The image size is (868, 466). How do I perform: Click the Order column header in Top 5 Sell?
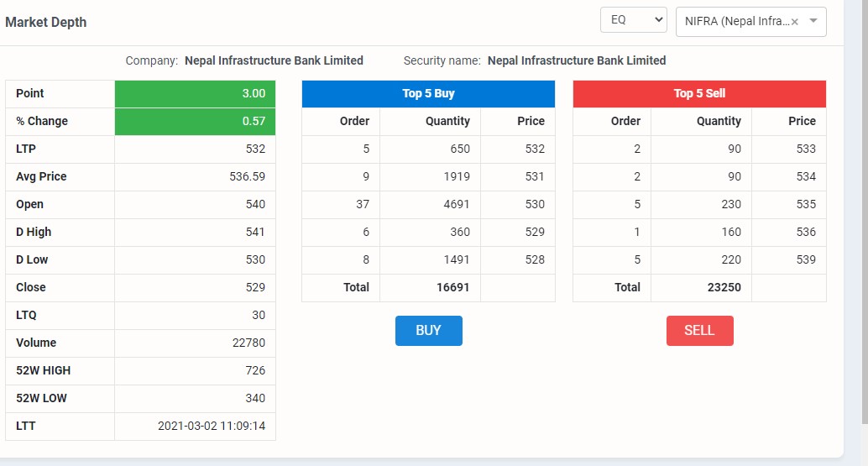625,121
